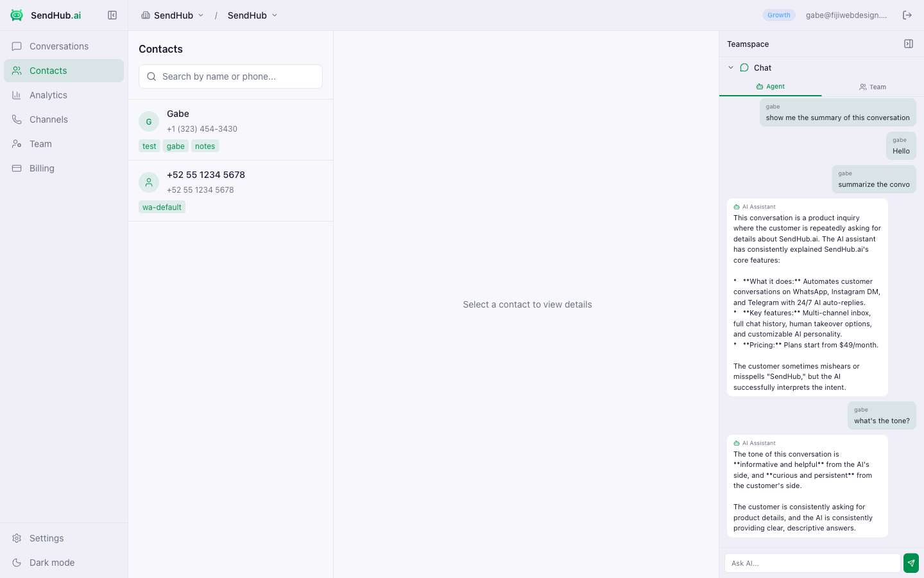Click the Contacts people icon in sidebar
Image resolution: width=924 pixels, height=578 pixels.
17,71
